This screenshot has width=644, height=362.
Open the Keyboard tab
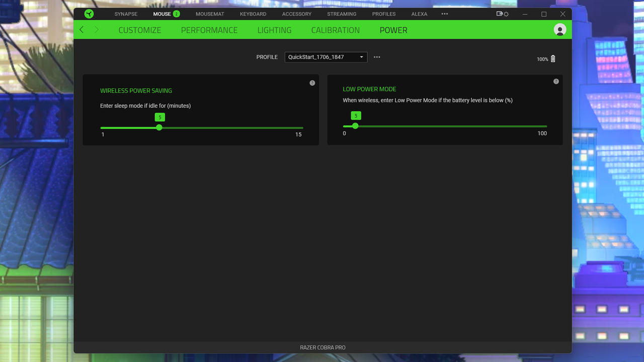(x=253, y=14)
